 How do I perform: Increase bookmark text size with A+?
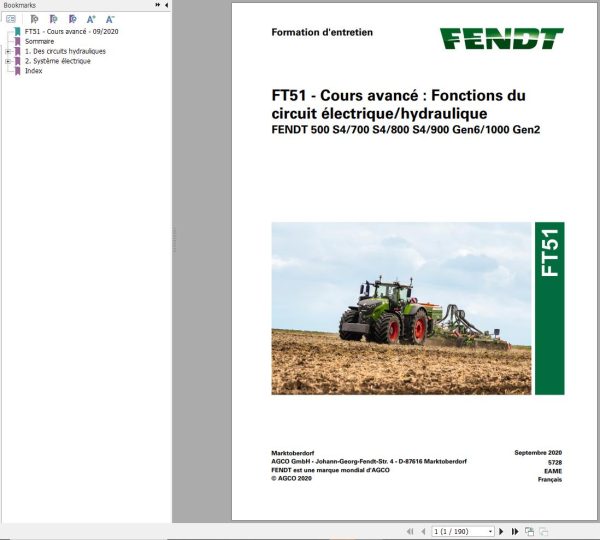[x=91, y=19]
